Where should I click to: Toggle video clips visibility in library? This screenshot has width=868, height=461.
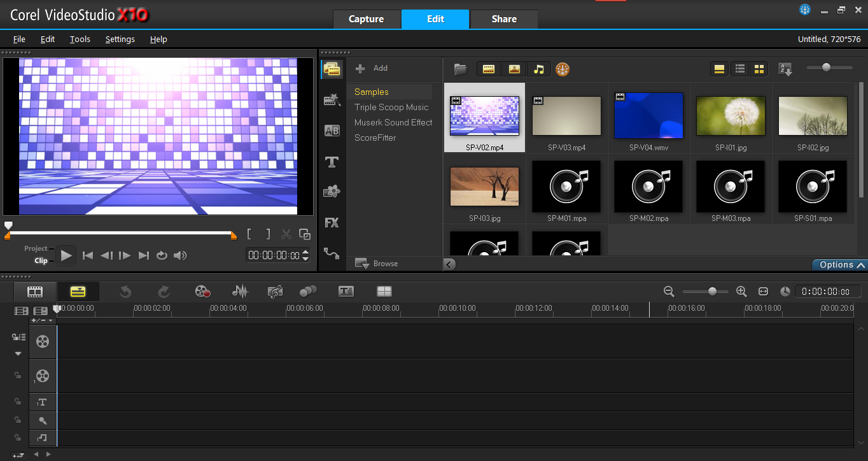[489, 69]
